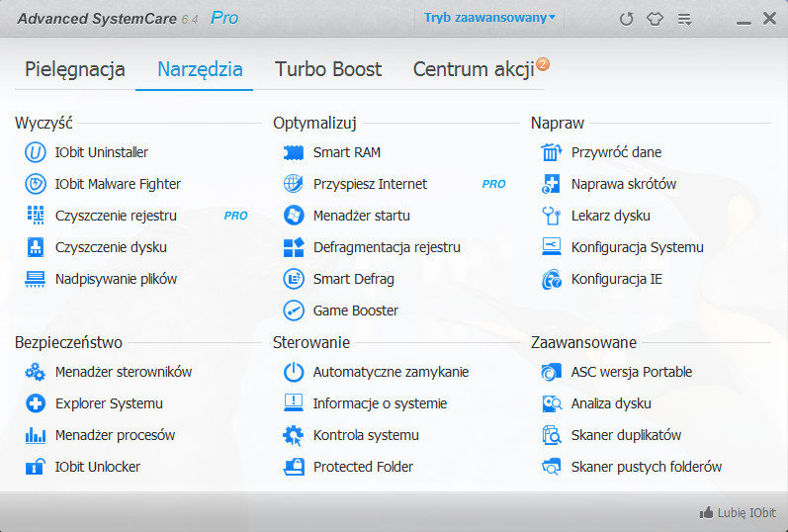Click Menadżer procesów bar chart icon
788x532 pixels.
click(x=36, y=435)
